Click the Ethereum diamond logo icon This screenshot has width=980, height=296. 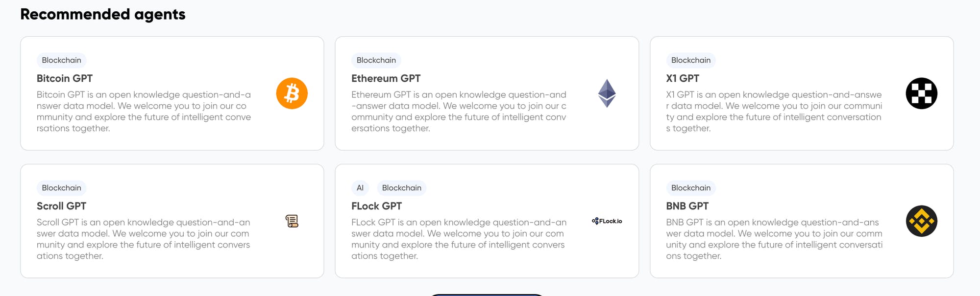pyautogui.click(x=607, y=93)
